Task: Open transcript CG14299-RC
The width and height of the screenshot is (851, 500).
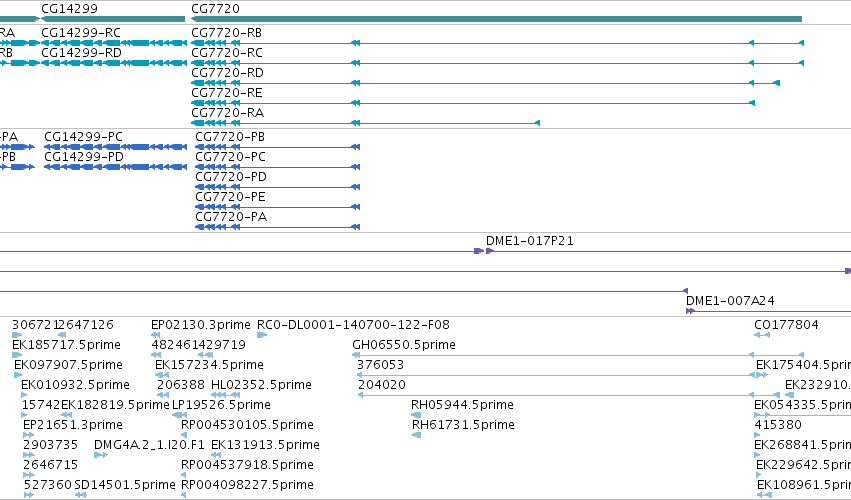Action: (x=81, y=33)
